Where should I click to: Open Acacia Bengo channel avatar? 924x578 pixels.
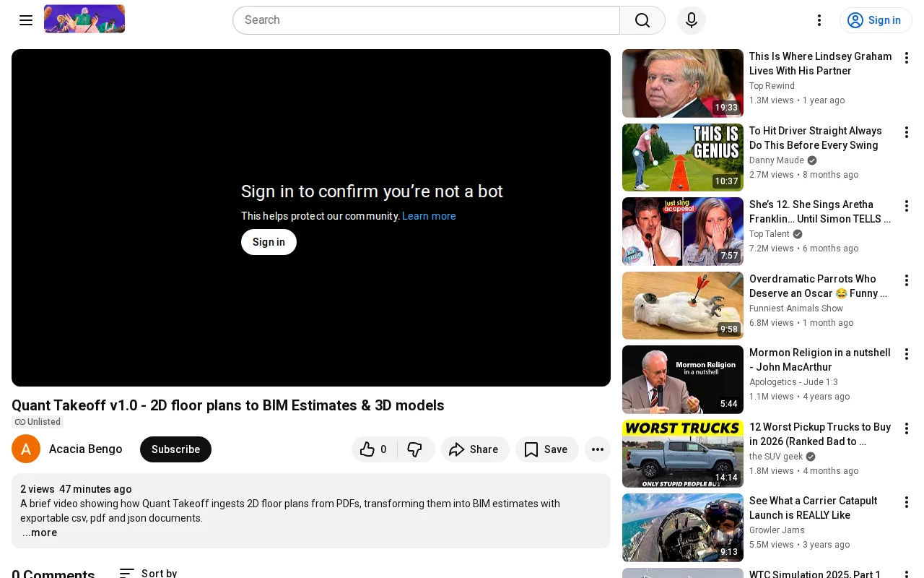26,449
